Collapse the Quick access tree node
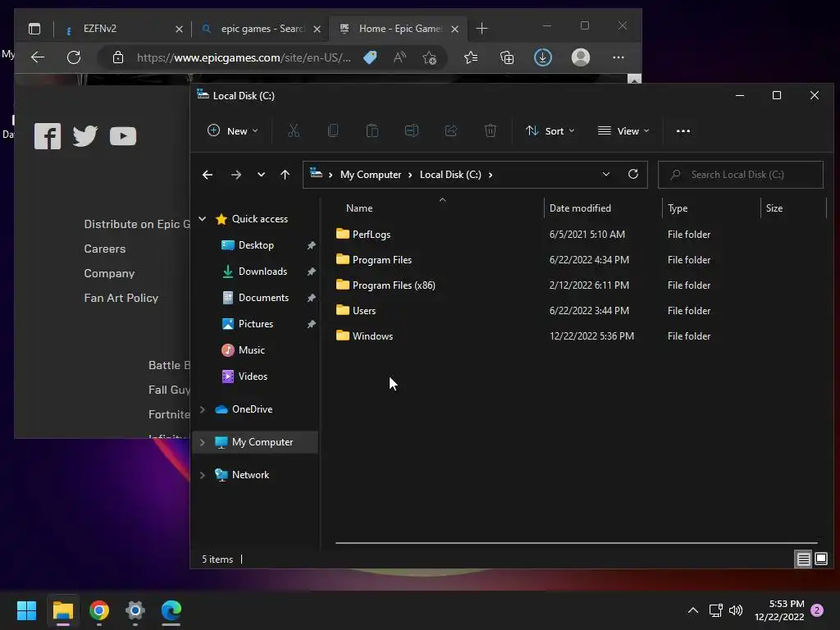 (203, 218)
